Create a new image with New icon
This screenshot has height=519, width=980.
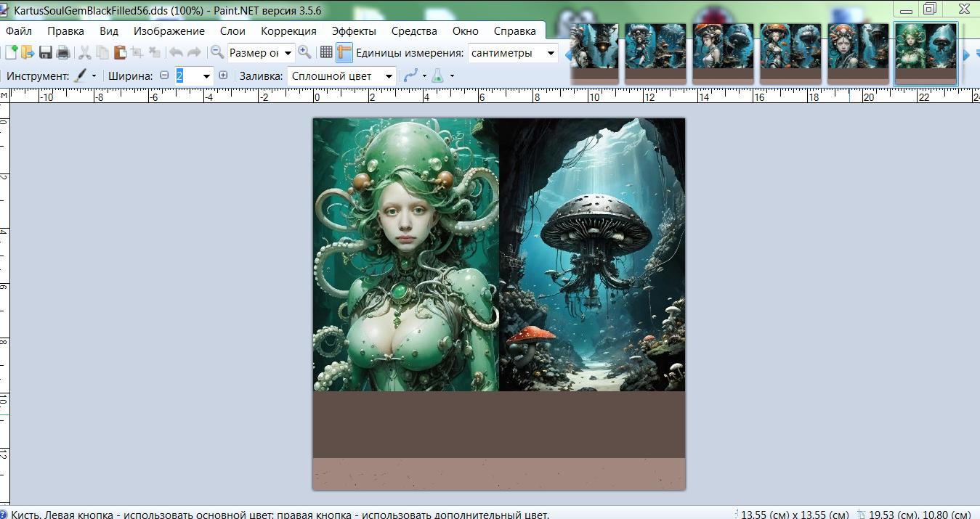click(x=11, y=52)
